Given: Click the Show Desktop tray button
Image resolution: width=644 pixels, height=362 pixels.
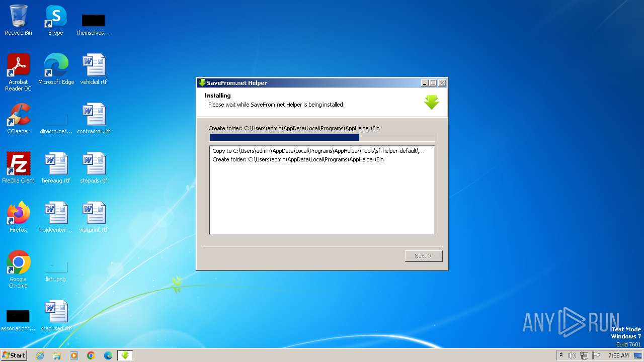Looking at the screenshot, I should (x=638, y=355).
